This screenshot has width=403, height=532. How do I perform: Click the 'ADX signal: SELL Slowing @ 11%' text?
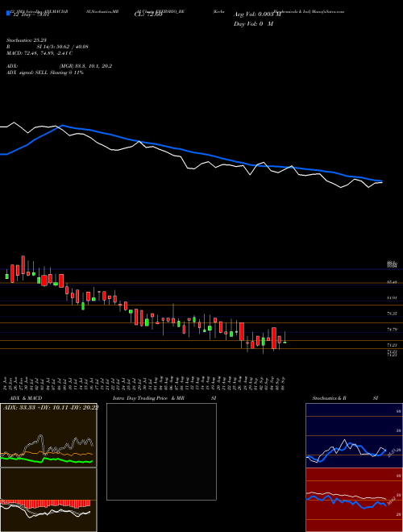point(45,73)
